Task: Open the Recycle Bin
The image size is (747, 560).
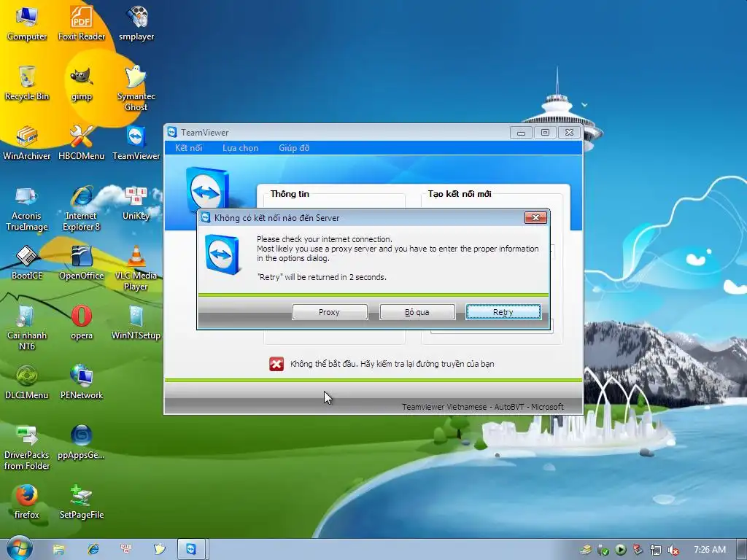Action: pos(27,83)
